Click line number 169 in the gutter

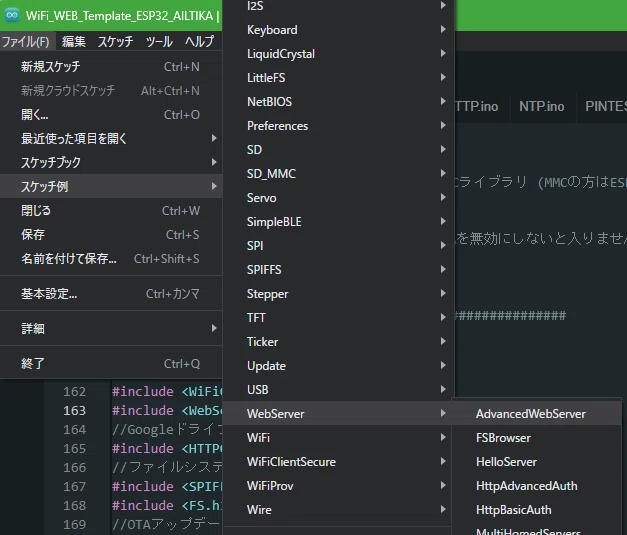point(75,524)
